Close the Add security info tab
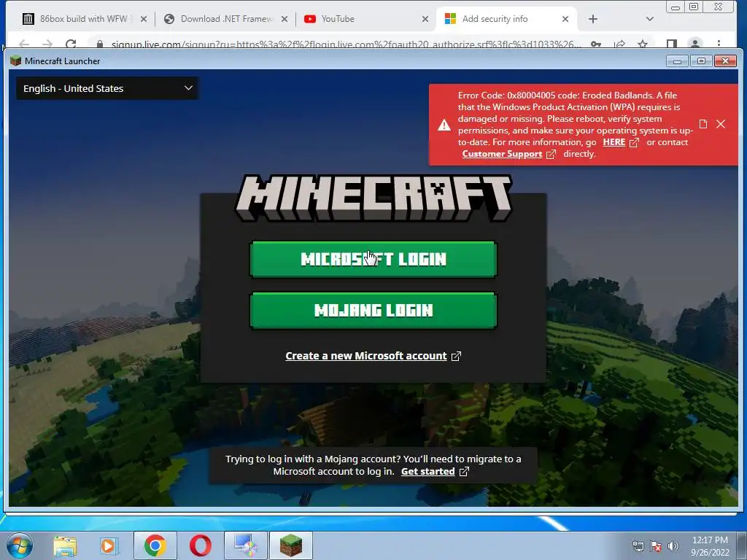747x560 pixels. 565,19
